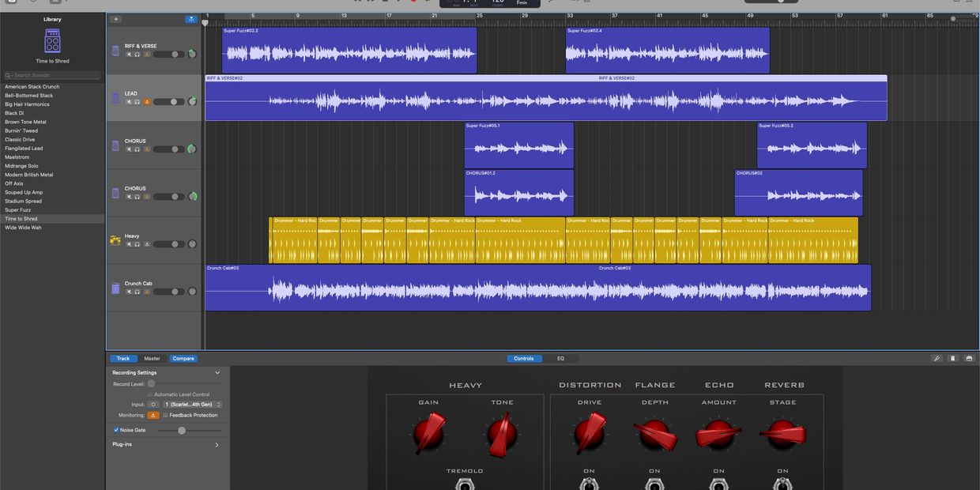Solo the Heavy drummer track
Image resolution: width=980 pixels, height=490 pixels.
[137, 243]
